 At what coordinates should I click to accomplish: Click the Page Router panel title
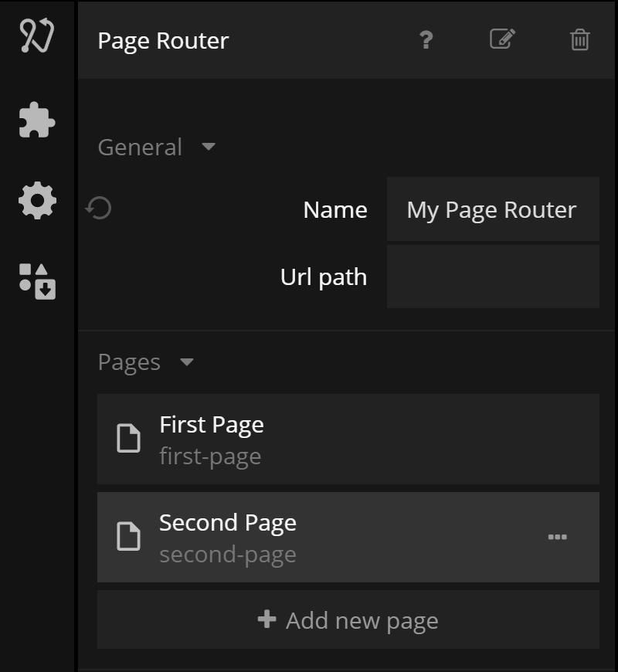click(x=163, y=40)
